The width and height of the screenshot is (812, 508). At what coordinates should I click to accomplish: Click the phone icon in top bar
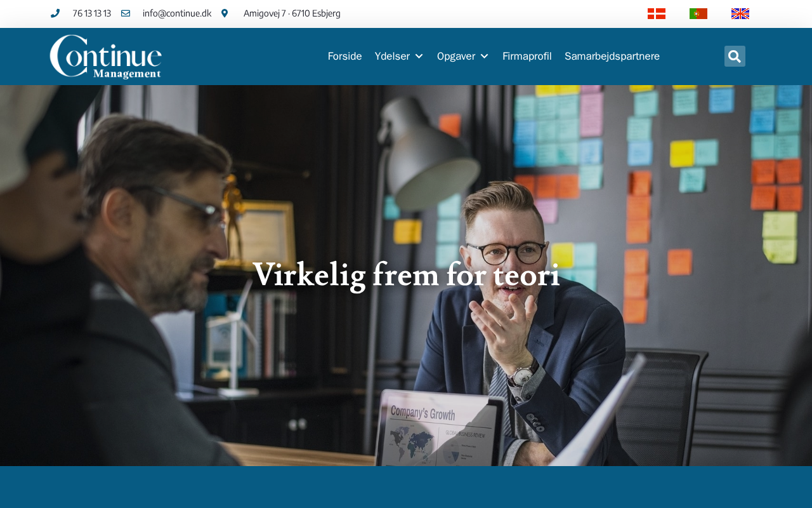coord(55,13)
